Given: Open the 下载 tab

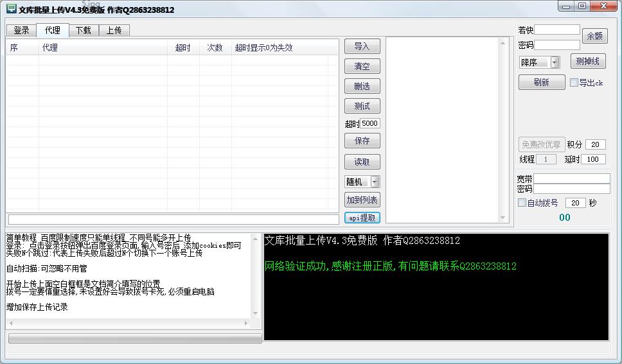Looking at the screenshot, I should click(x=84, y=31).
